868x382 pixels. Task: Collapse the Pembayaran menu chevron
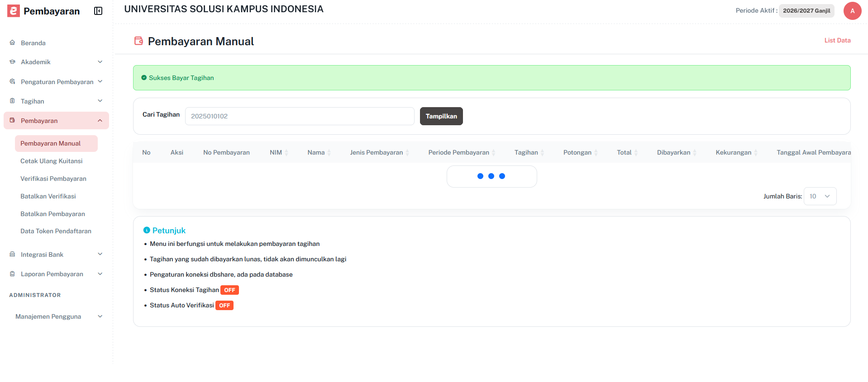100,120
